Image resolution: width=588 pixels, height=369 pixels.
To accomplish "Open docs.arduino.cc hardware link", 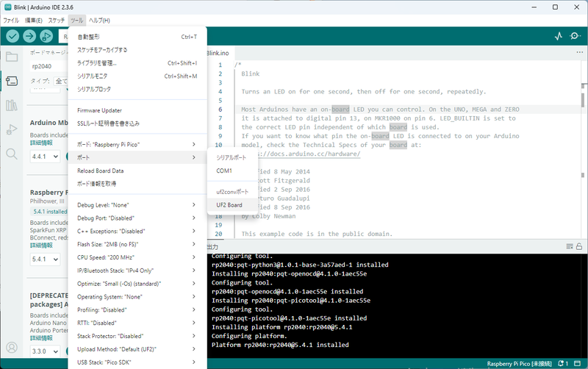I will tap(307, 154).
